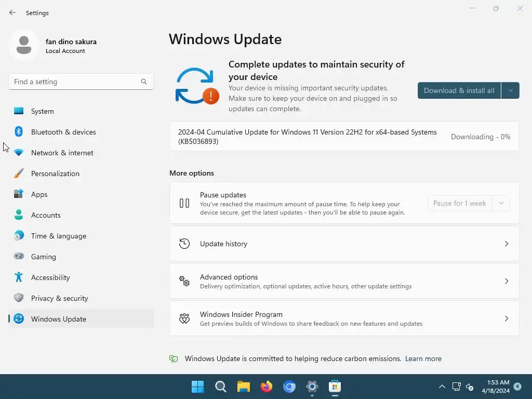The image size is (532, 399).
Task: Click the Settings gear icon in the taskbar
Action: point(312,387)
